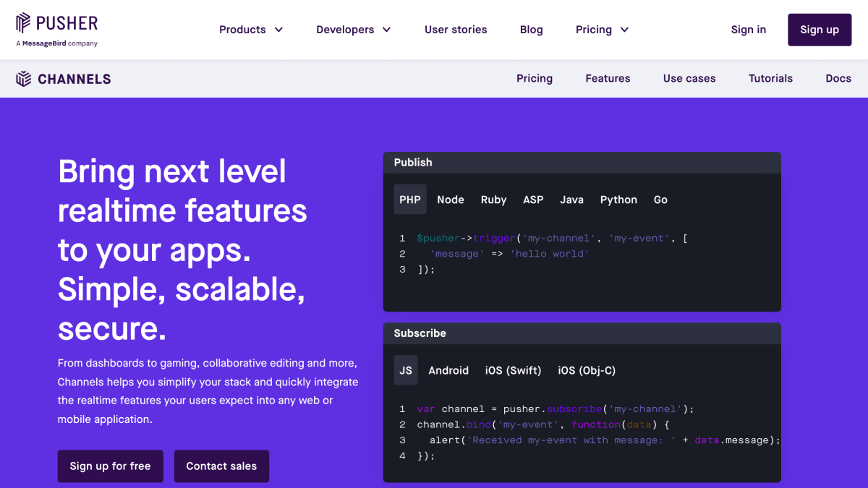Click Contact sales button
Viewport: 868px width, 488px height.
[x=221, y=466]
